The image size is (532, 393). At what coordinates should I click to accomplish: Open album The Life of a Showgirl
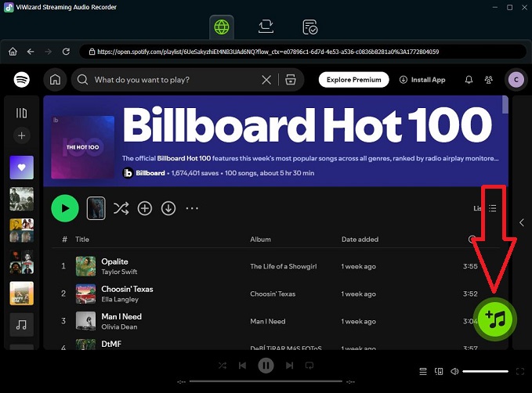(x=284, y=266)
